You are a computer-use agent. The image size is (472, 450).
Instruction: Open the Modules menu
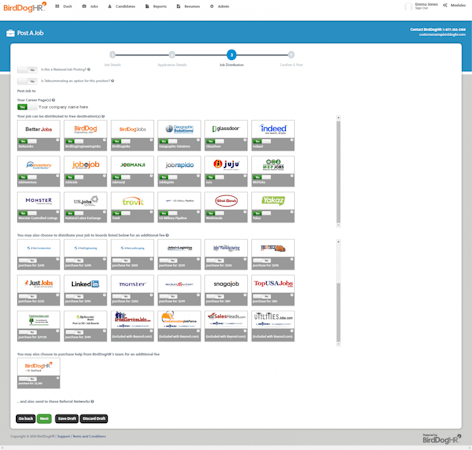click(454, 5)
